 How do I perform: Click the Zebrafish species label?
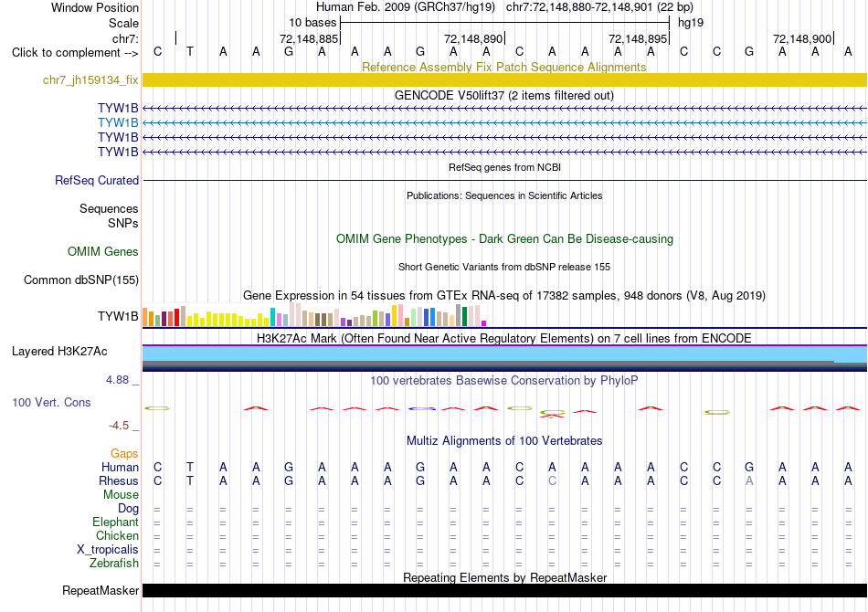point(114,563)
